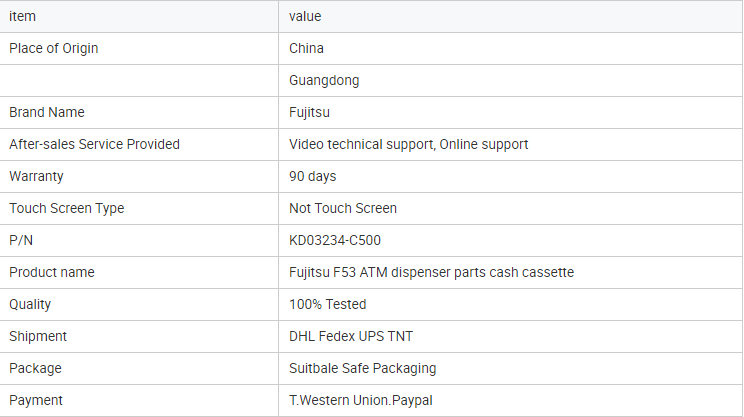Click the 'Guangdong' value cell
Image resolution: width=744 pixels, height=417 pixels.
coord(324,80)
